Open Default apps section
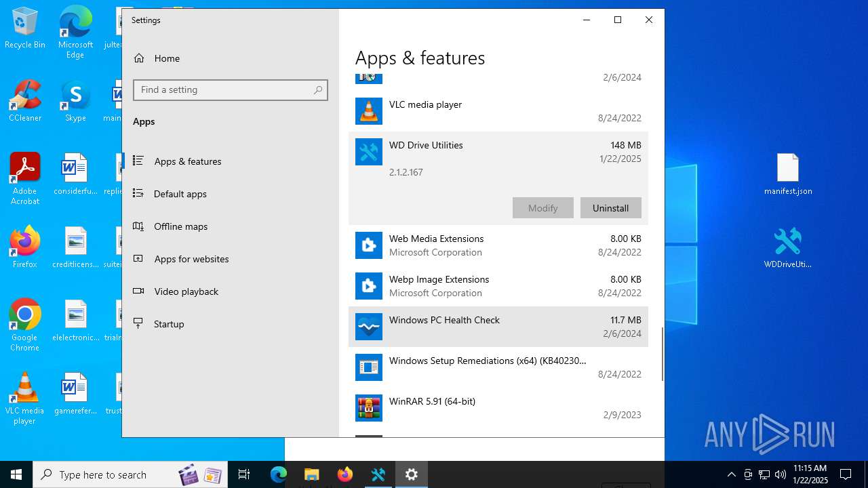The width and height of the screenshot is (868, 488). pos(231,194)
